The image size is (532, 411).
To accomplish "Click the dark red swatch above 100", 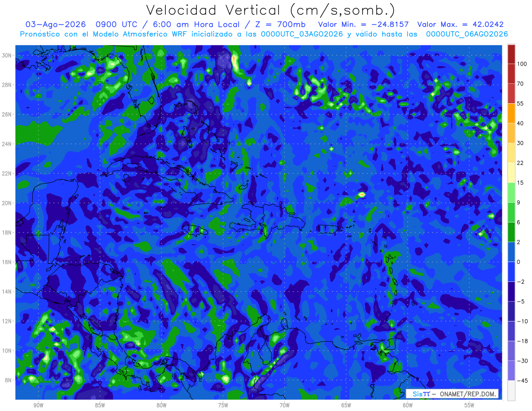I will point(511,54).
